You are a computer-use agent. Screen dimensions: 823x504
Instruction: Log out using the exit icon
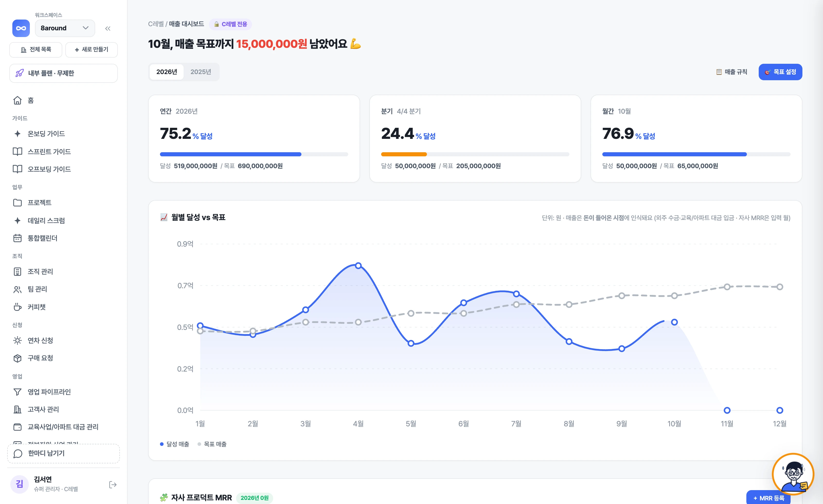(113, 485)
